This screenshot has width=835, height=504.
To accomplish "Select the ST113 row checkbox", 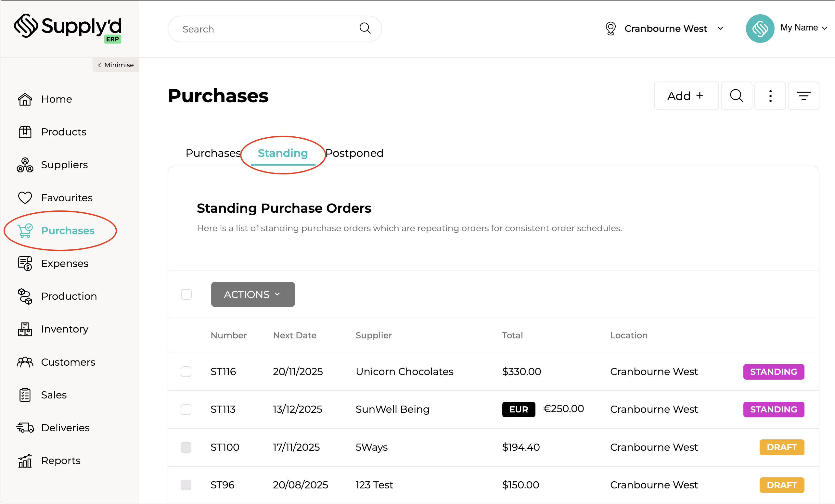I will tap(186, 409).
